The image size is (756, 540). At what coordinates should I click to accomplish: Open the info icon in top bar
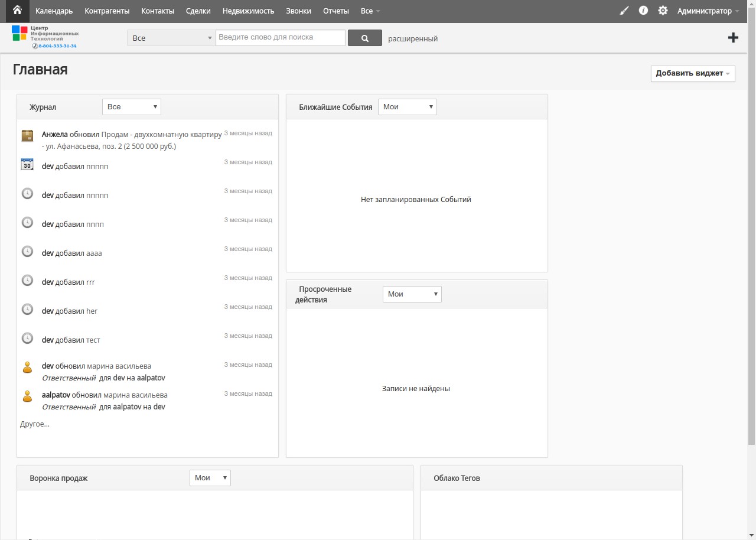point(643,11)
